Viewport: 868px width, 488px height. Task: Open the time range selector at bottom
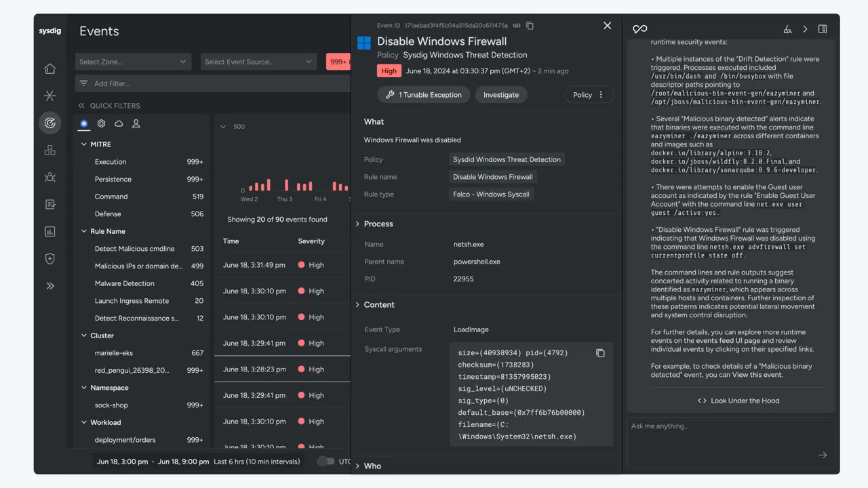click(x=199, y=462)
